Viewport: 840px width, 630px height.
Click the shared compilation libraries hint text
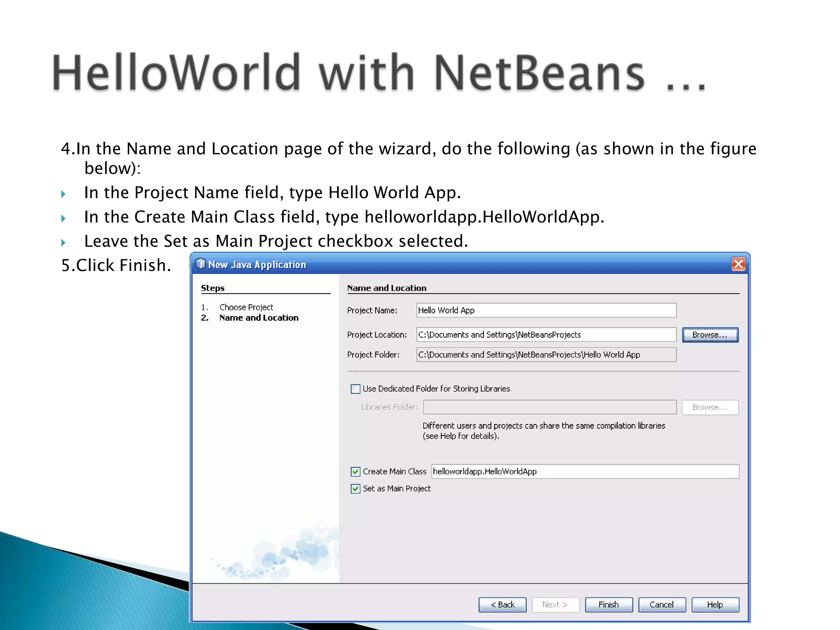click(544, 431)
